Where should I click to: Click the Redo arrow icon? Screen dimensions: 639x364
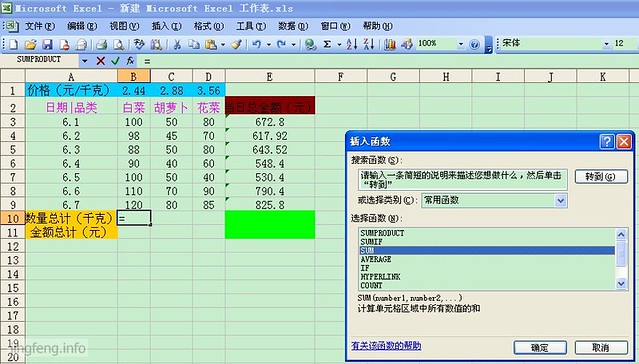click(281, 44)
